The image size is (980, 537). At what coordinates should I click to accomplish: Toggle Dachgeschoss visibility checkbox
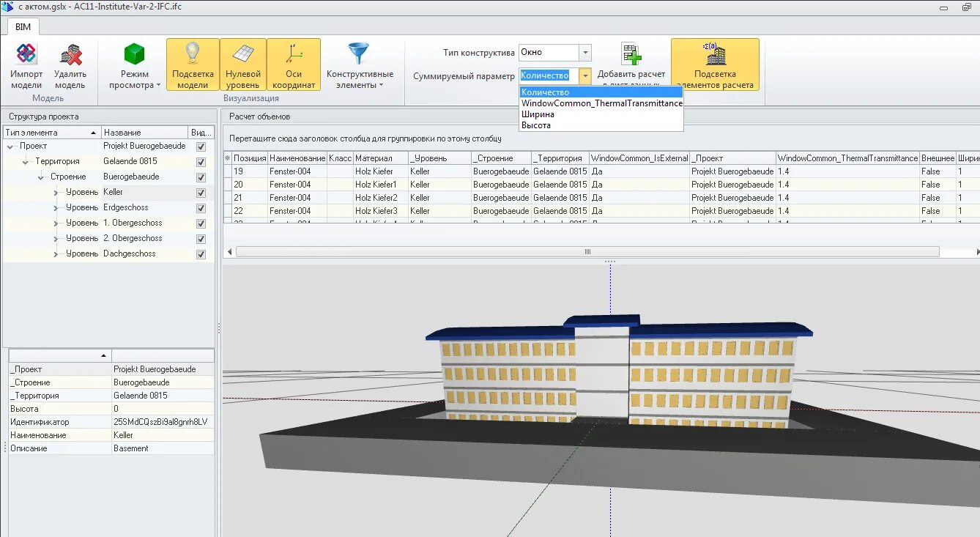[201, 254]
